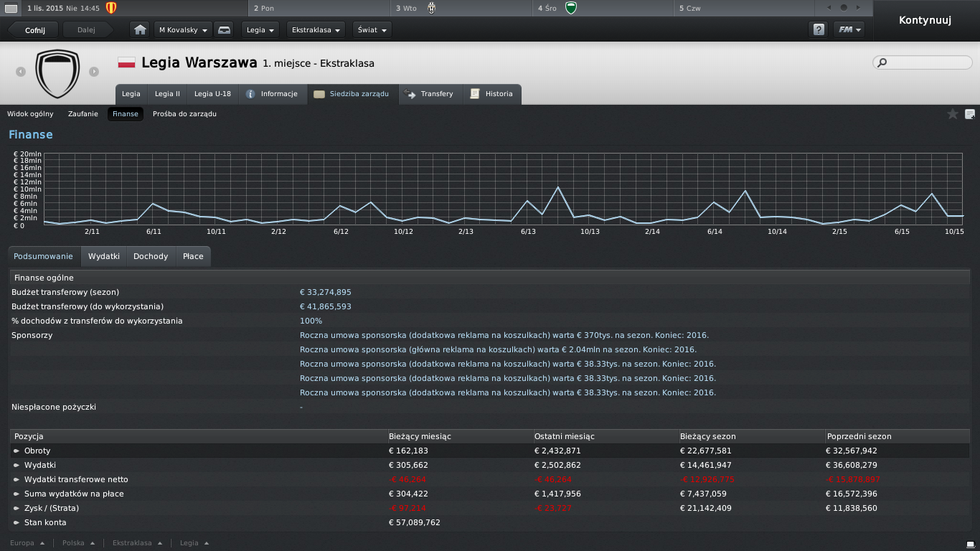Image resolution: width=980 pixels, height=551 pixels.
Task: Click transfer budget value € 33,274,895
Action: 326,292
